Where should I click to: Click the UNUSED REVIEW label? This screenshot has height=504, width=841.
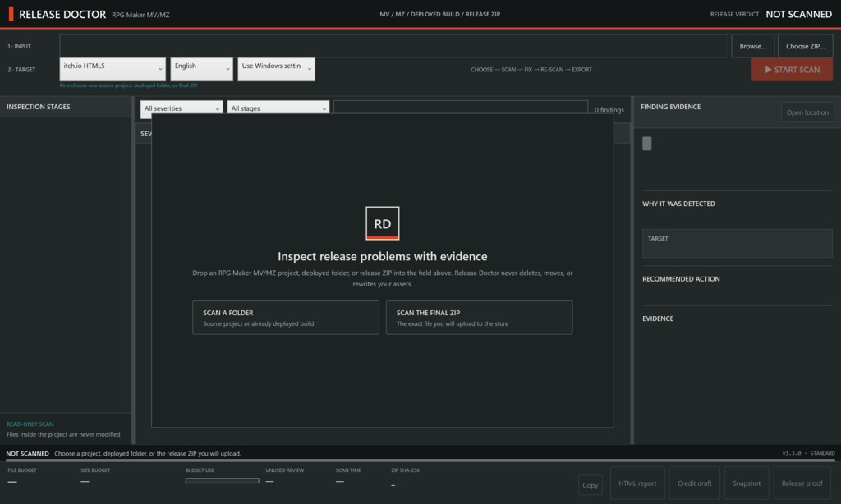[285, 470]
